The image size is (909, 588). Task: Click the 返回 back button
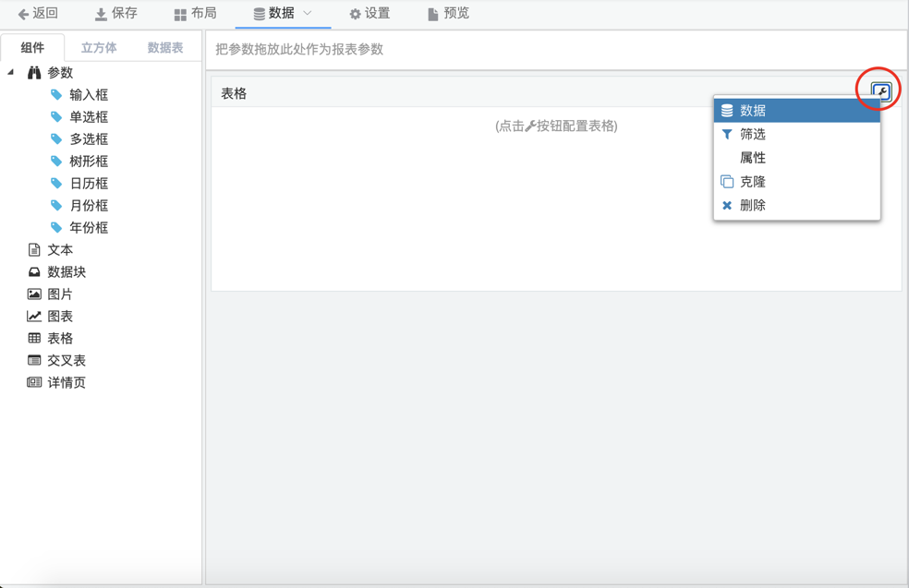click(38, 14)
